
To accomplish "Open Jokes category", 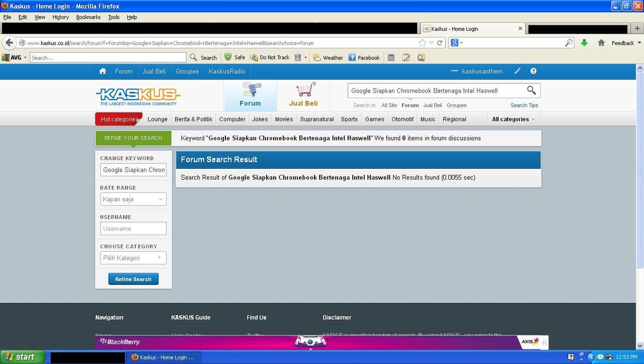I will click(x=260, y=119).
